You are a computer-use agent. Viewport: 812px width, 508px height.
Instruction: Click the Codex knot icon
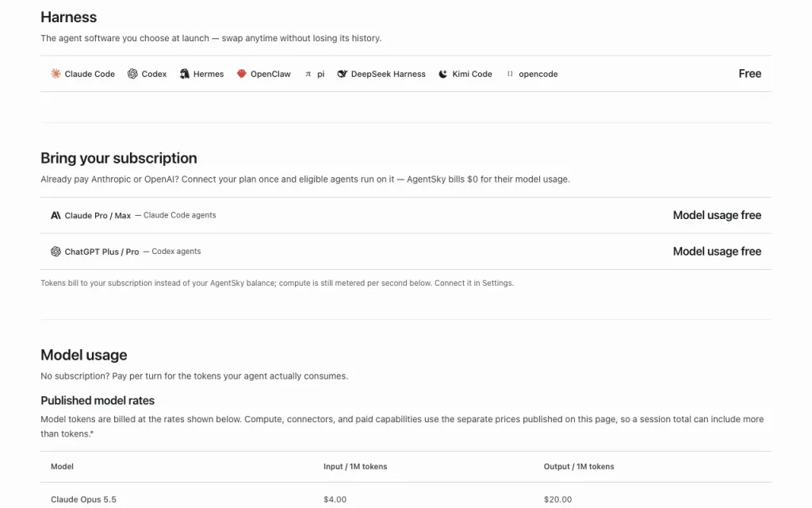132,74
